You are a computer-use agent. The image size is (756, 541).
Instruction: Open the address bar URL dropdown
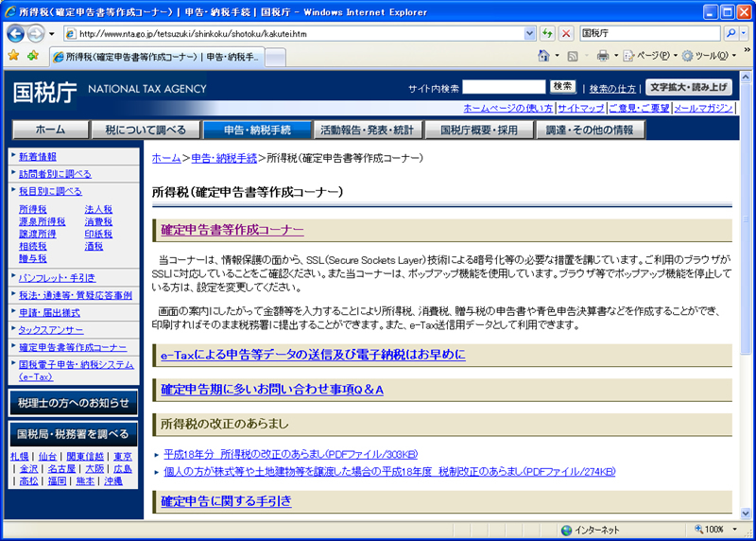(529, 33)
